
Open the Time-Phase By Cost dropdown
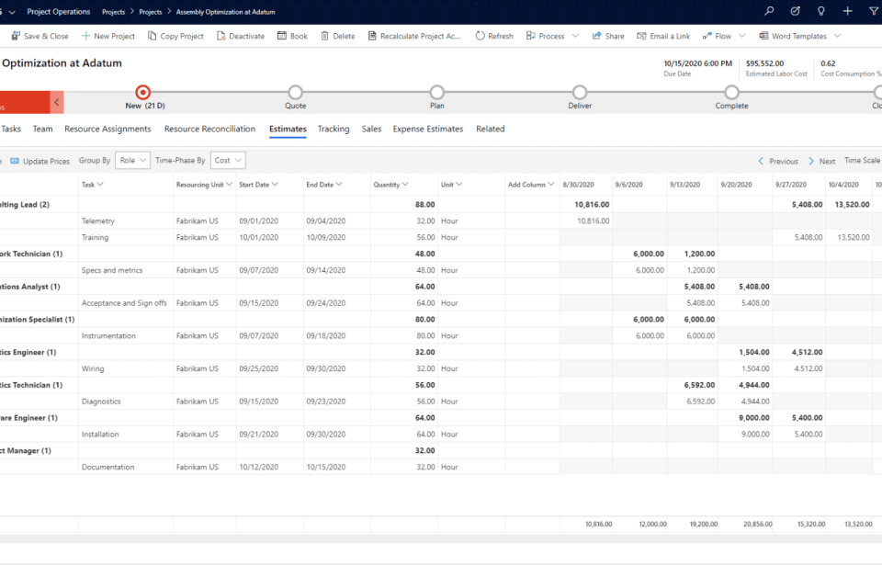coord(228,161)
